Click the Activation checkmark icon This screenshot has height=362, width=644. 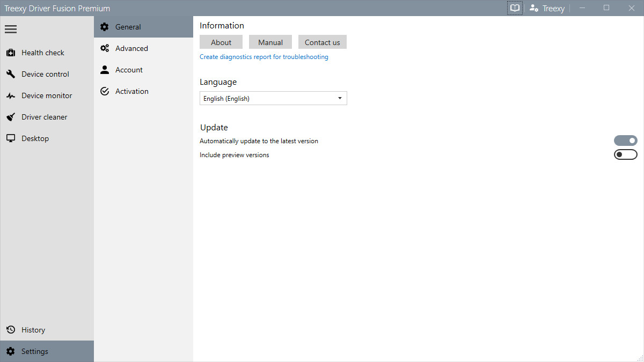(x=105, y=91)
